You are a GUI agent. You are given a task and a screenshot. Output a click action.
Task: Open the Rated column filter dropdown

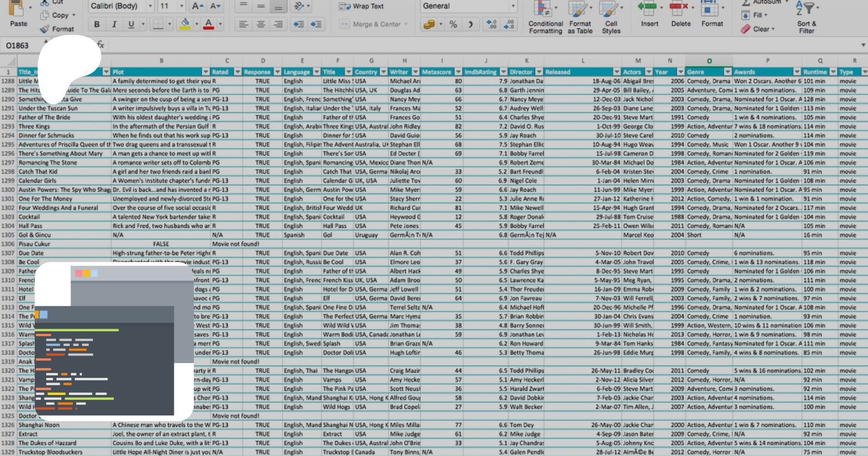[x=237, y=72]
